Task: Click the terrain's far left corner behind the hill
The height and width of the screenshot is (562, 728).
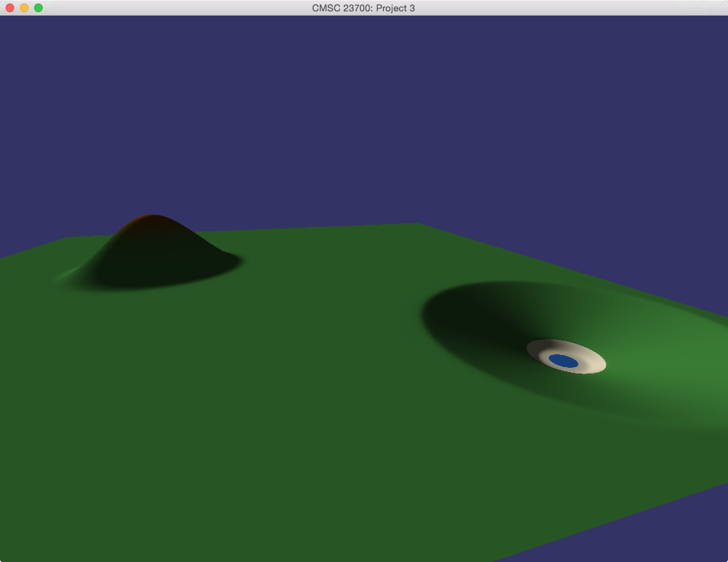Action: pos(69,239)
